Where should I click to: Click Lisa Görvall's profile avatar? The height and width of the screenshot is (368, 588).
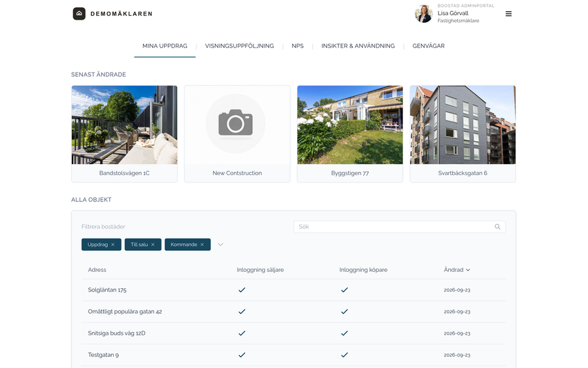click(424, 14)
